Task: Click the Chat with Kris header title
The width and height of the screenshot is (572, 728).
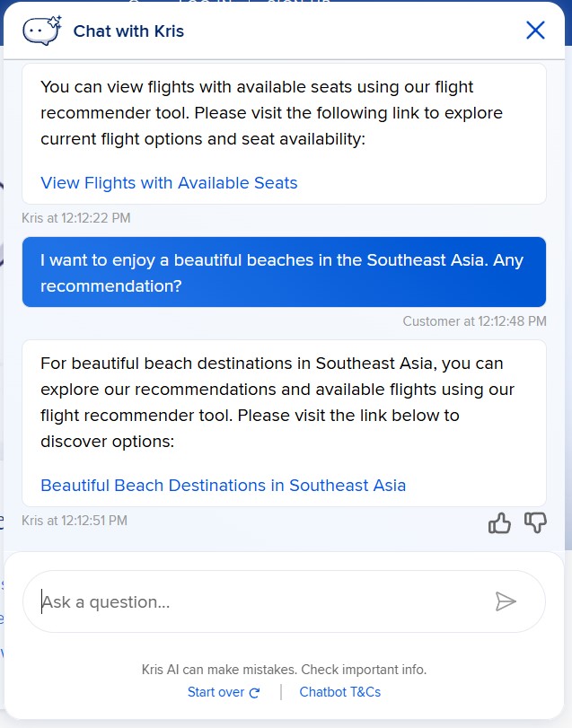Action: point(128,31)
